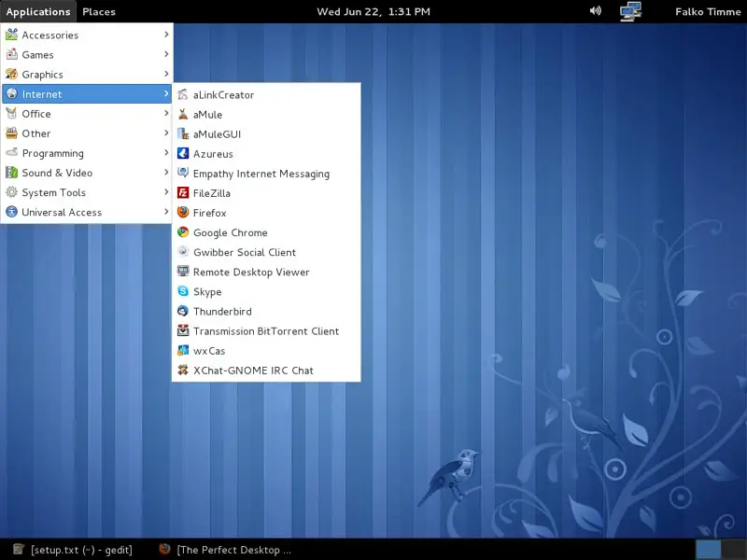
Task: Launch aMuleGUI by its label
Action: [217, 134]
